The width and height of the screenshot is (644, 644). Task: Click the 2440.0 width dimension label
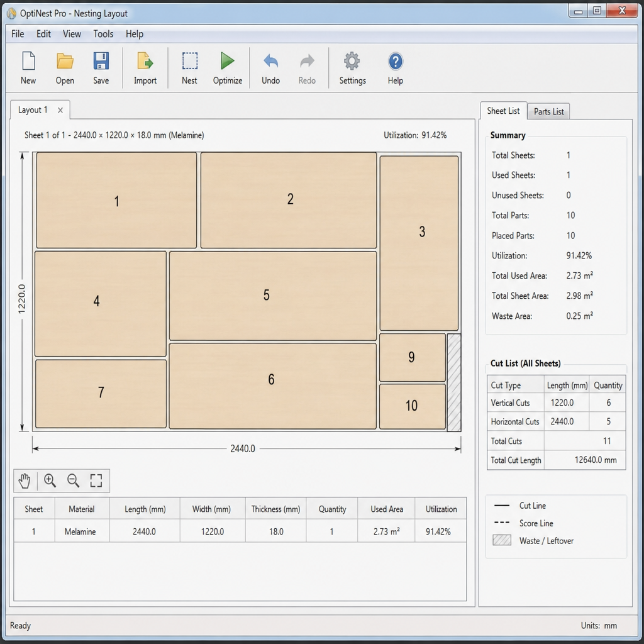point(243,448)
